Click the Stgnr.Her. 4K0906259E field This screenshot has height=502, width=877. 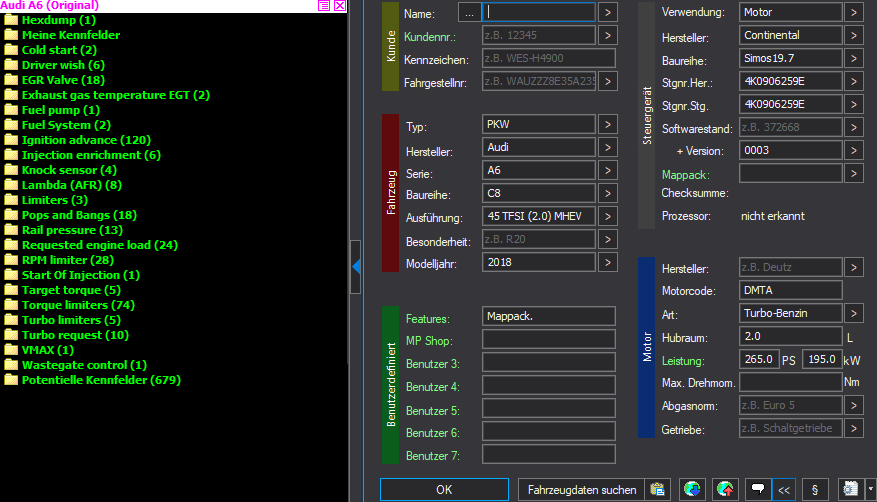click(x=790, y=82)
